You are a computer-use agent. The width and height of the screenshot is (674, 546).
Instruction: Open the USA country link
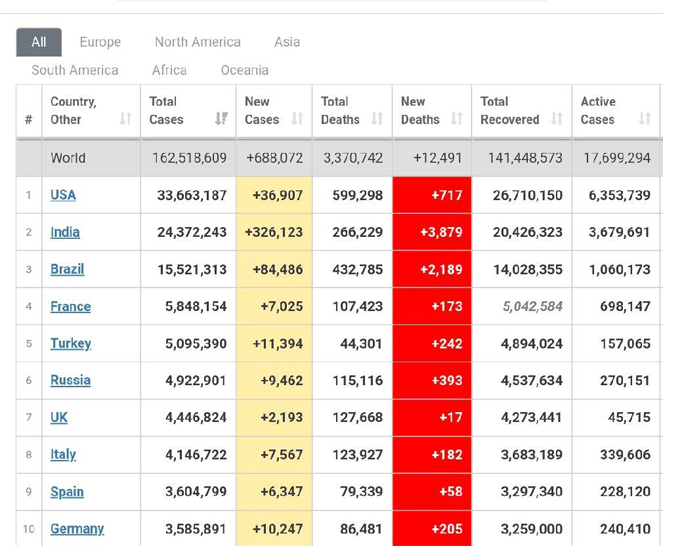pyautogui.click(x=63, y=195)
